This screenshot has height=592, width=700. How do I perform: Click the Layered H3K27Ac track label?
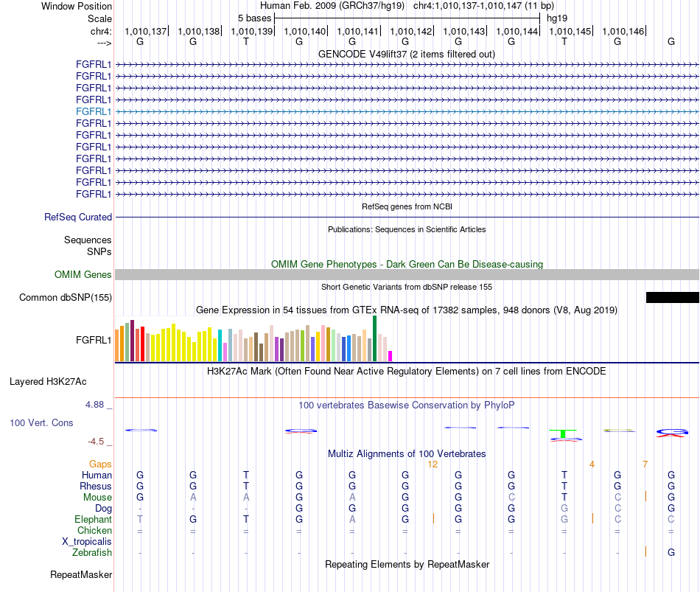coord(48,382)
